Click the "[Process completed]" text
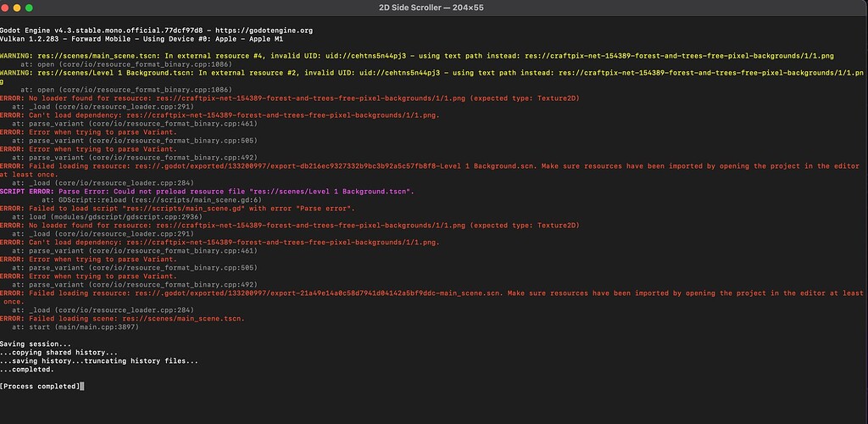This screenshot has width=868, height=424. click(x=40, y=387)
